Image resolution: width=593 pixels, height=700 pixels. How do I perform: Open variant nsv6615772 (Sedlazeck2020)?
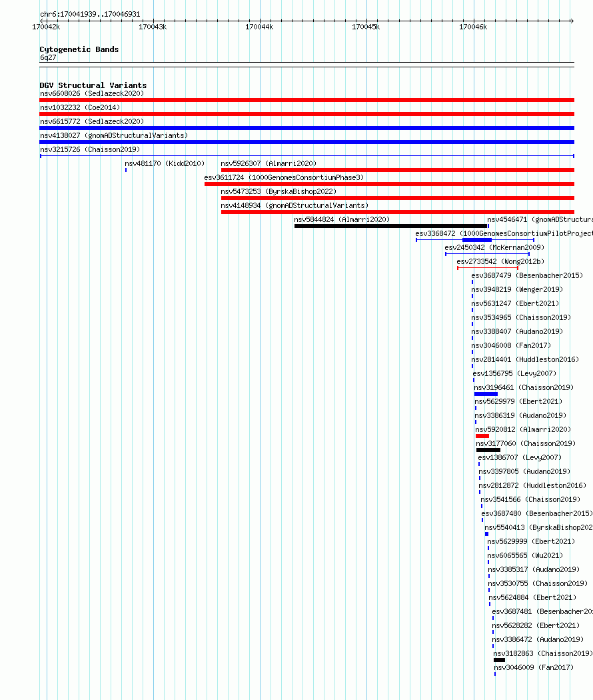coord(92,121)
